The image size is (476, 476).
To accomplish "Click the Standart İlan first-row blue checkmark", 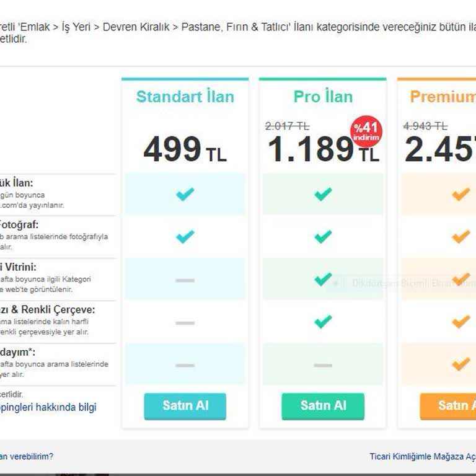I will (185, 195).
